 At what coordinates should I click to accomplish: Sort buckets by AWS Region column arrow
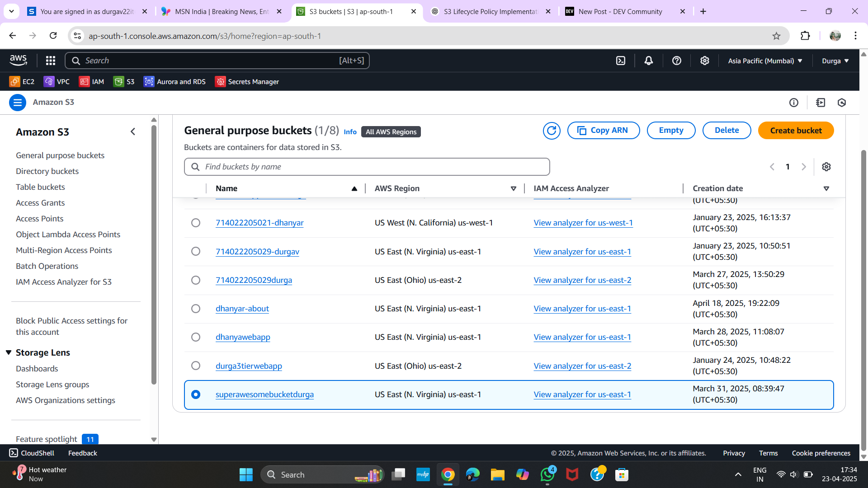point(514,188)
